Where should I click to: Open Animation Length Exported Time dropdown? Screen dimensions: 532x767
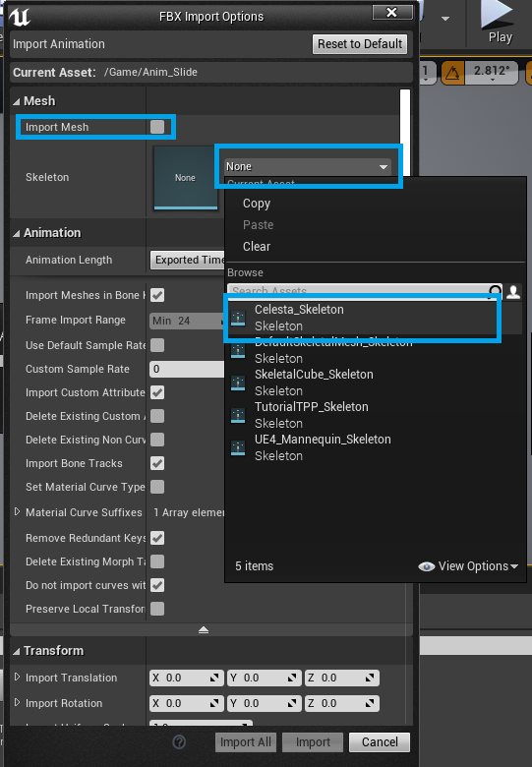point(188,261)
